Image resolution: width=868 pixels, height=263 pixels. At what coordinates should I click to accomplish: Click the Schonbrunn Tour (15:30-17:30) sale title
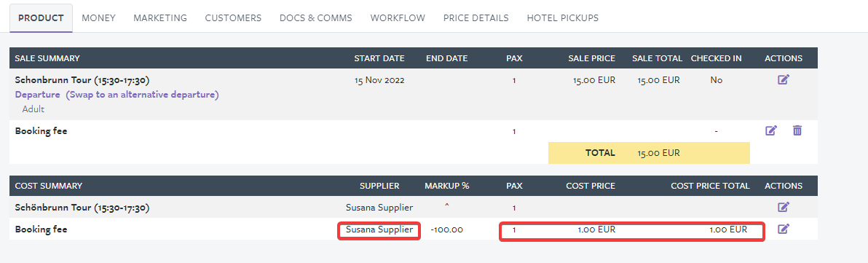82,79
